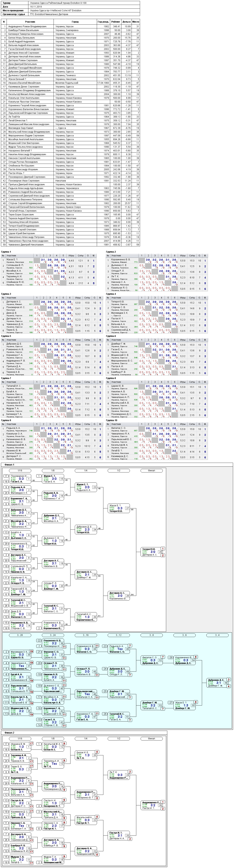The image size is (234, 868).
Task: Select row 'Чумаченко Дмитрий Николаевич'
Action: pyautogui.click(x=71, y=245)
